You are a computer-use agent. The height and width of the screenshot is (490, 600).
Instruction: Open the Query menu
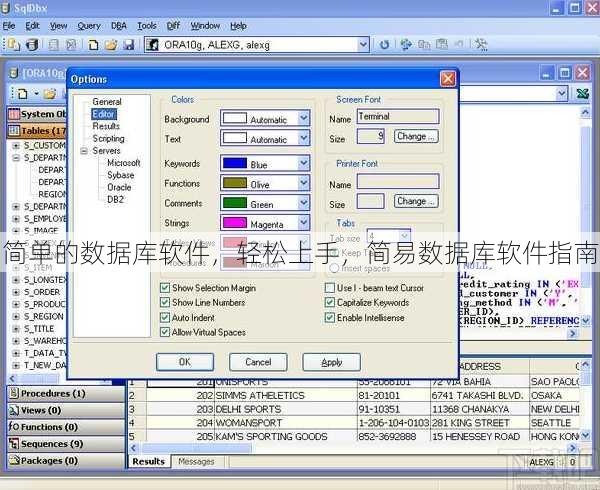tap(89, 26)
